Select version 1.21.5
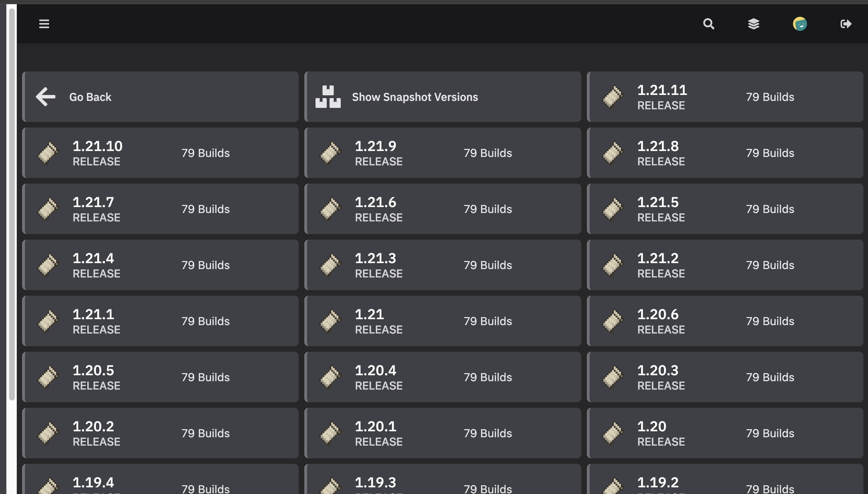 [725, 209]
